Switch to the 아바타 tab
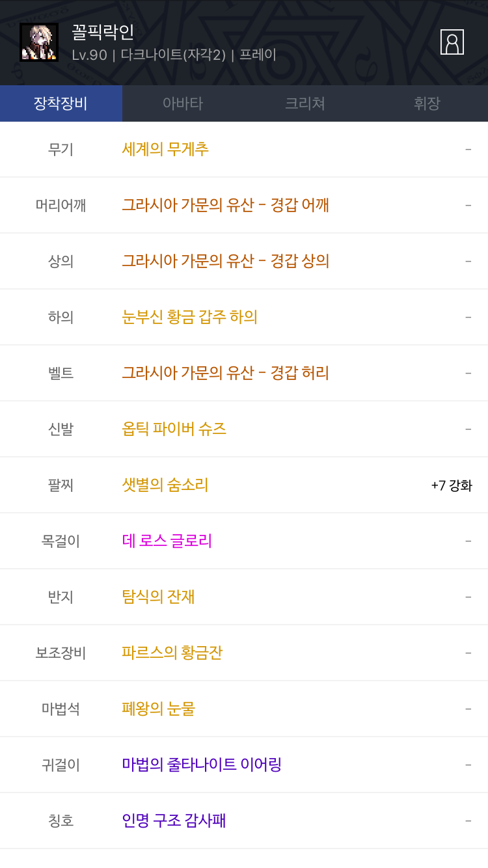Image resolution: width=488 pixels, height=868 pixels. [183, 103]
